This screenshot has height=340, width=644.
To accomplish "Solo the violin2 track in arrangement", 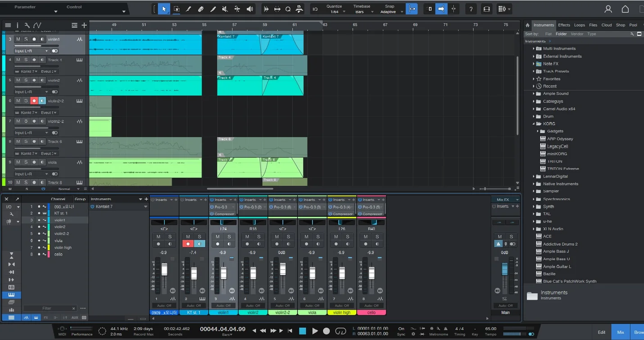I will coord(26,80).
